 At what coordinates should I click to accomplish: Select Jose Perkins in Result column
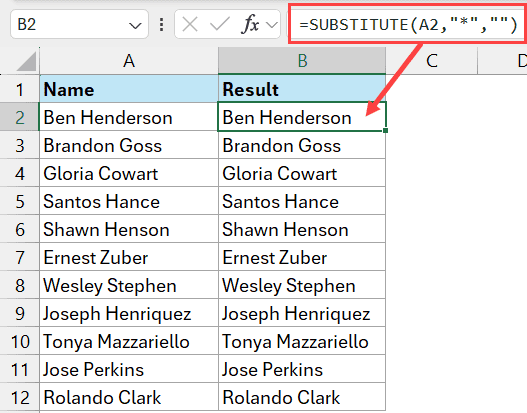pos(302,369)
